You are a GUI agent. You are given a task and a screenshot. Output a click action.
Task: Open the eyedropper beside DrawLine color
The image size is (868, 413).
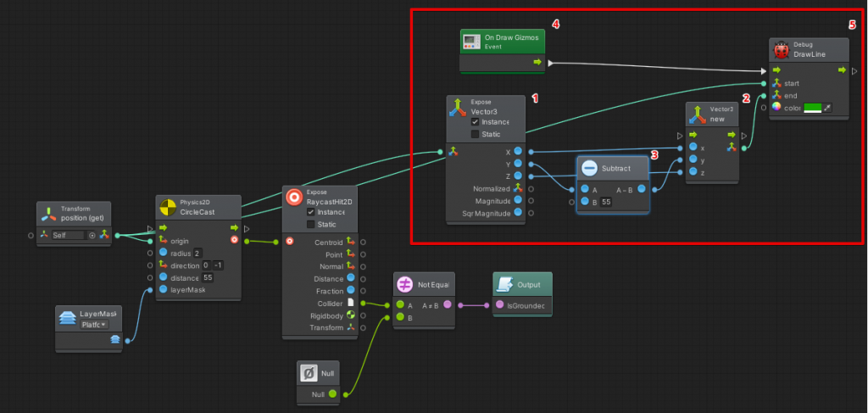click(x=827, y=107)
